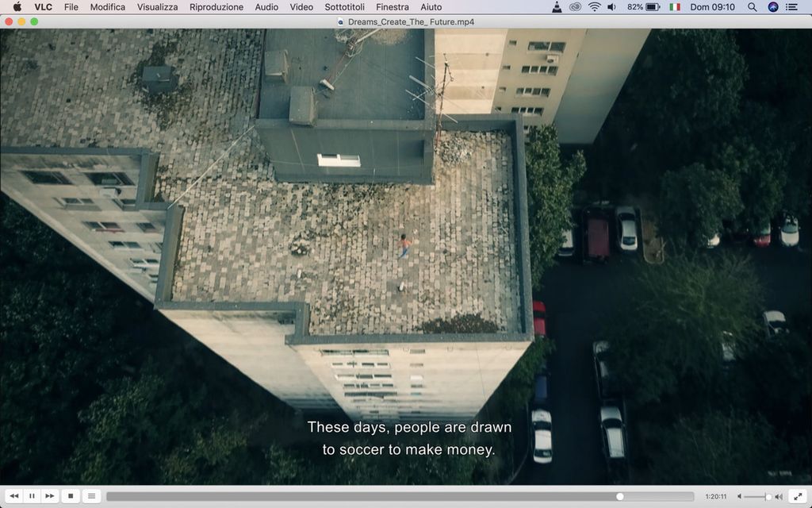Click the VLC cone icon in menu bar
The image size is (812, 508).
pos(557,7)
